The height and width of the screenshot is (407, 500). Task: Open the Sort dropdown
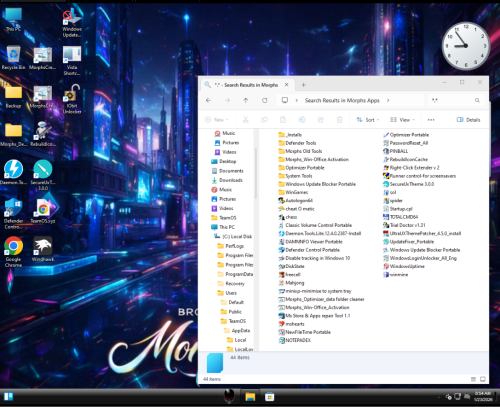click(368, 120)
